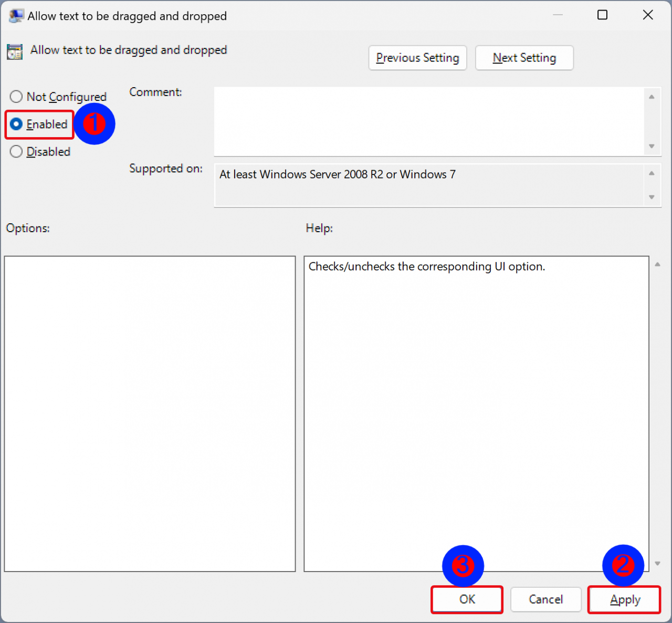This screenshot has height=623, width=672.
Task: Click the Group Policy icon beside the setting name
Action: tap(14, 51)
